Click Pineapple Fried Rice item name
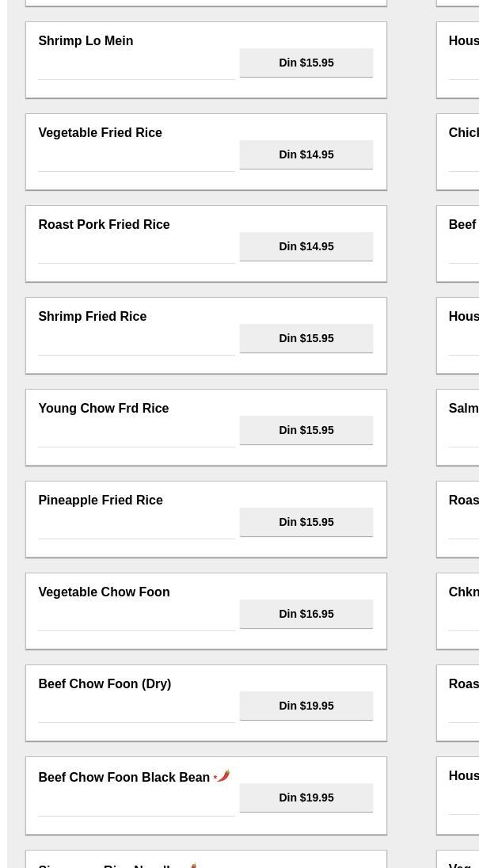The image size is (479, 868). coord(100,501)
